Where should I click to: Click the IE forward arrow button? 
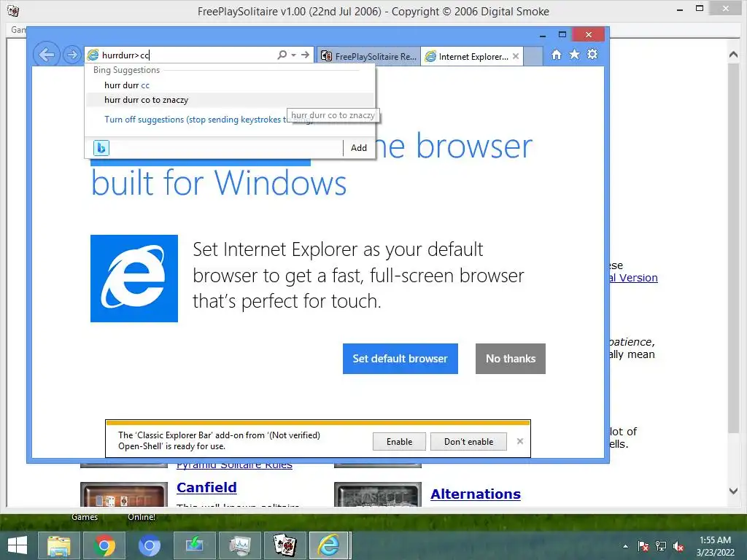[x=72, y=55]
